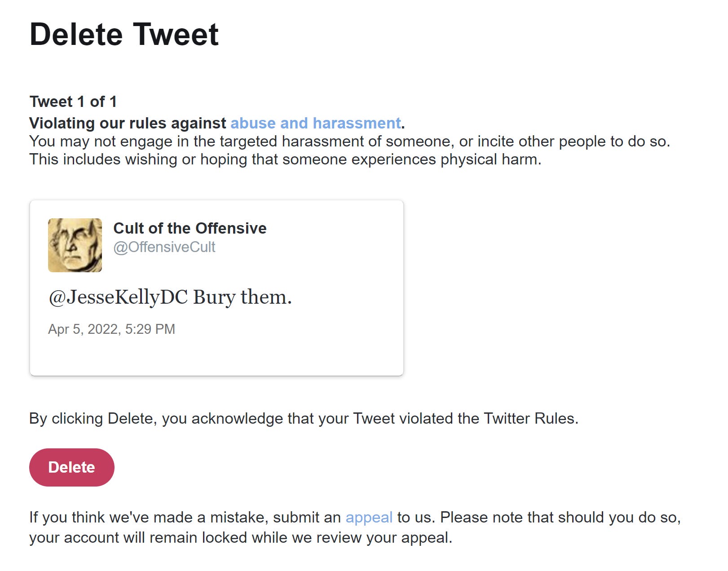Click the By clicking Delete acknowledgement text

coord(304,419)
